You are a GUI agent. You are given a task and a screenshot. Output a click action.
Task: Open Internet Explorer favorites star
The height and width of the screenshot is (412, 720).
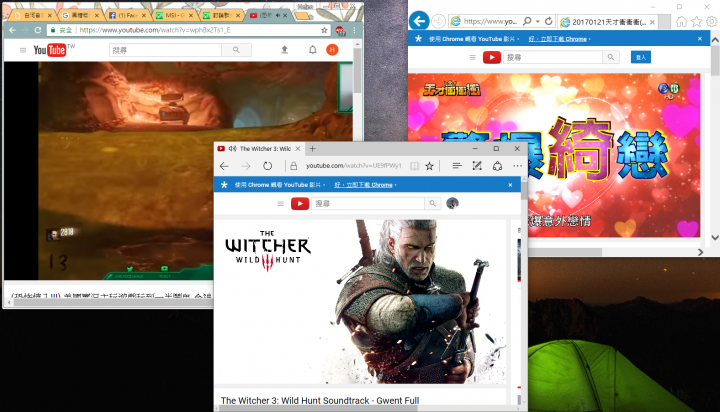(697, 22)
